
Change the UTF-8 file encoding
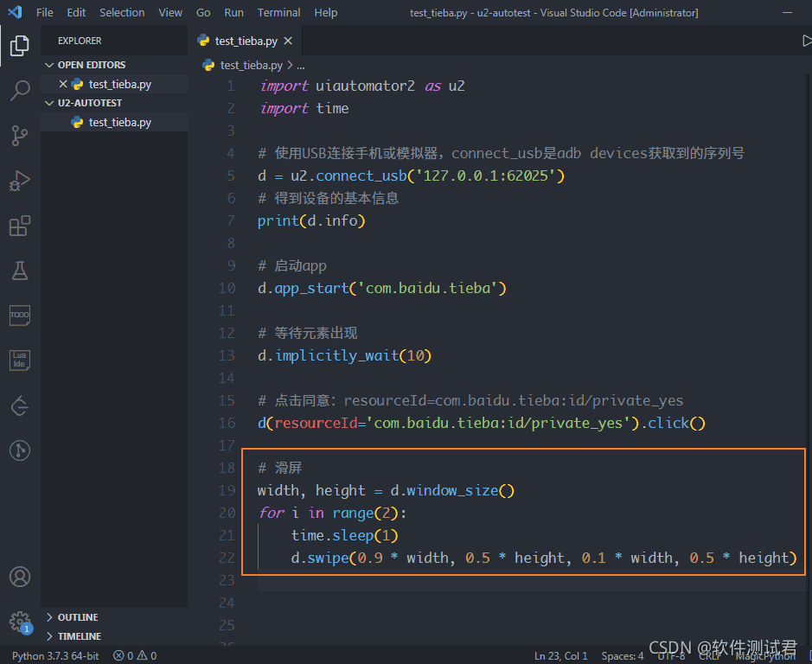672,655
